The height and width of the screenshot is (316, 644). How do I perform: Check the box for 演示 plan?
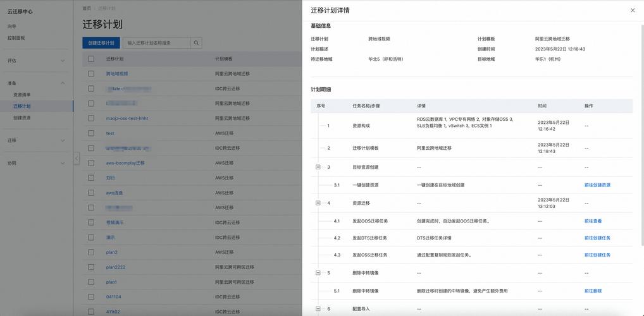pos(91,238)
